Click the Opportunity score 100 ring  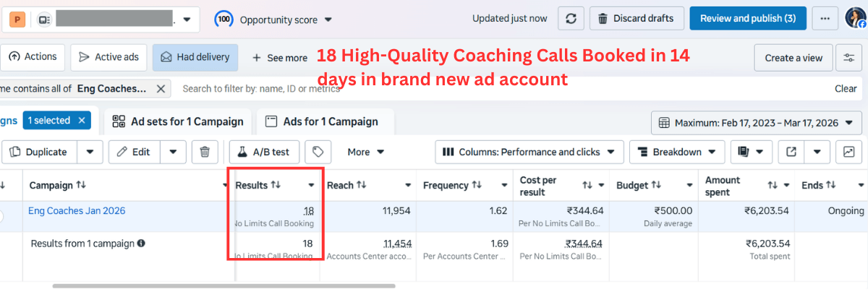pos(223,20)
